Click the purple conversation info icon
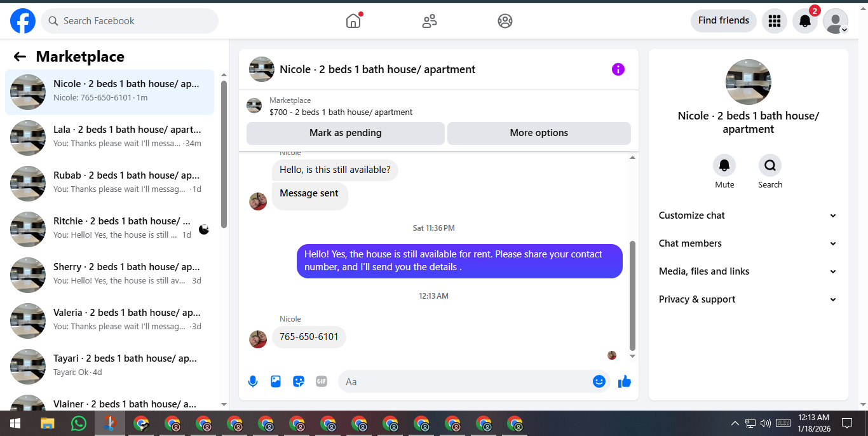 (618, 69)
